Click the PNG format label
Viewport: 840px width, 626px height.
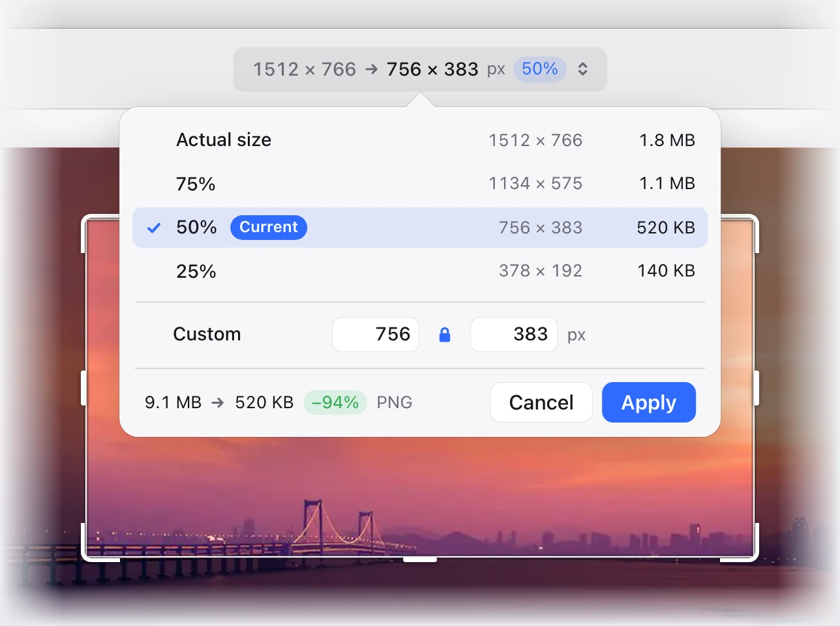pos(395,402)
